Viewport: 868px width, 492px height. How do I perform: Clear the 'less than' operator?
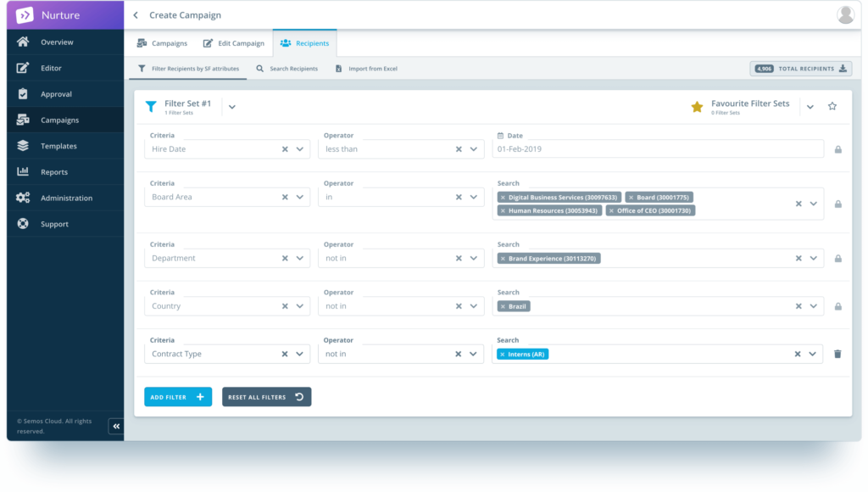459,149
